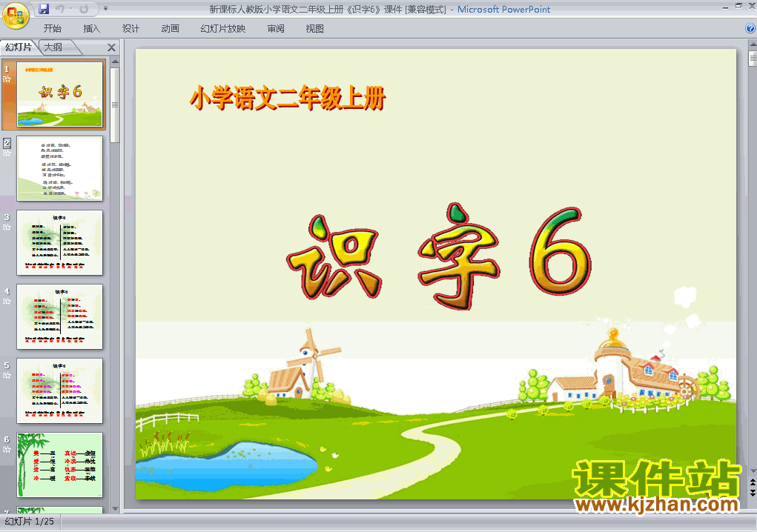The height and width of the screenshot is (532, 757).
Task: Click the slide title 识字6 WordArt
Action: [x=438, y=256]
